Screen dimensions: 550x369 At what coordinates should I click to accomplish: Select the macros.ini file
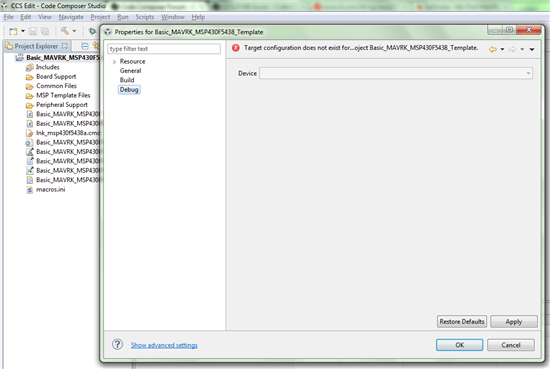coord(46,189)
